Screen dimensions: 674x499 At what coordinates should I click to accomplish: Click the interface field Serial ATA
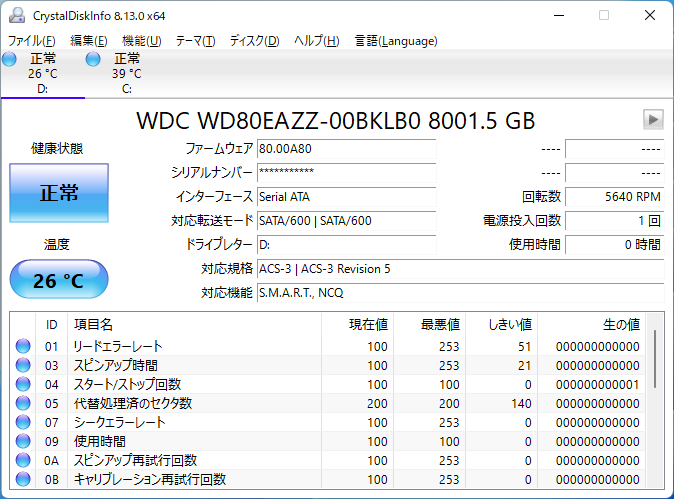[x=346, y=197]
